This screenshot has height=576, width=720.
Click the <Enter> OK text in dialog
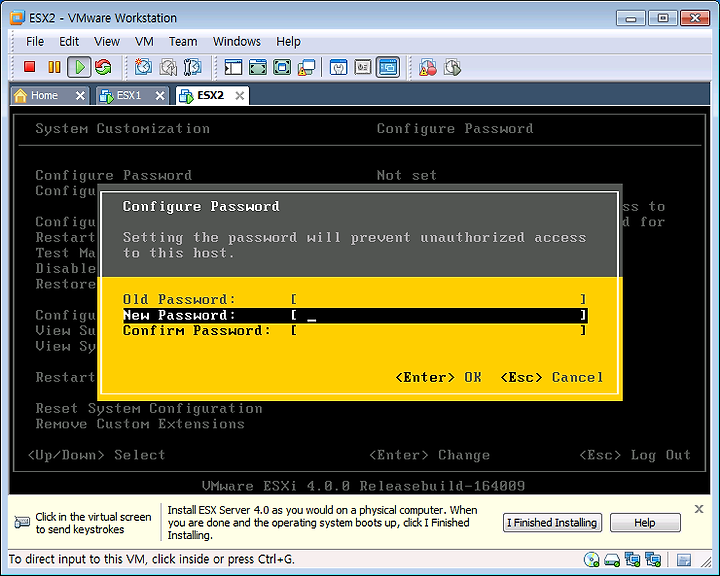click(x=439, y=378)
